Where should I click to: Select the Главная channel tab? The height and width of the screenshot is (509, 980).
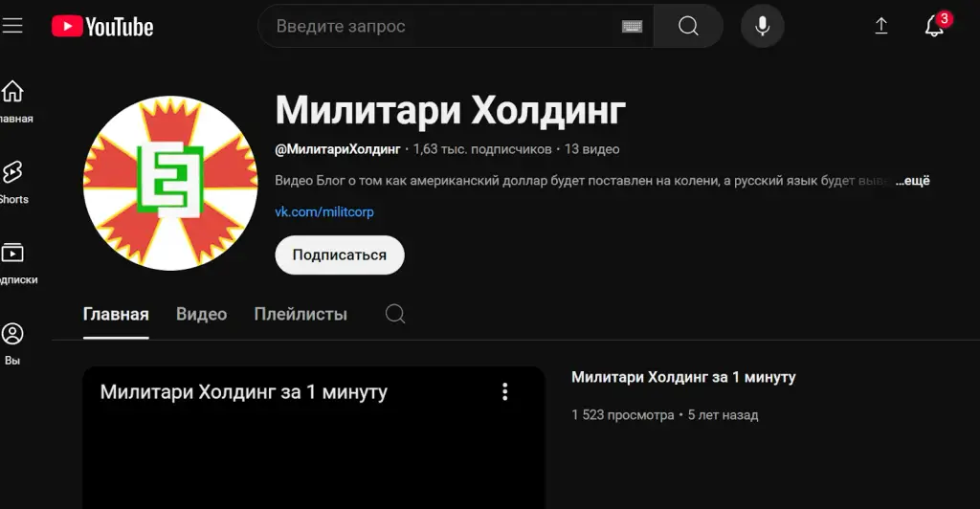(x=116, y=314)
